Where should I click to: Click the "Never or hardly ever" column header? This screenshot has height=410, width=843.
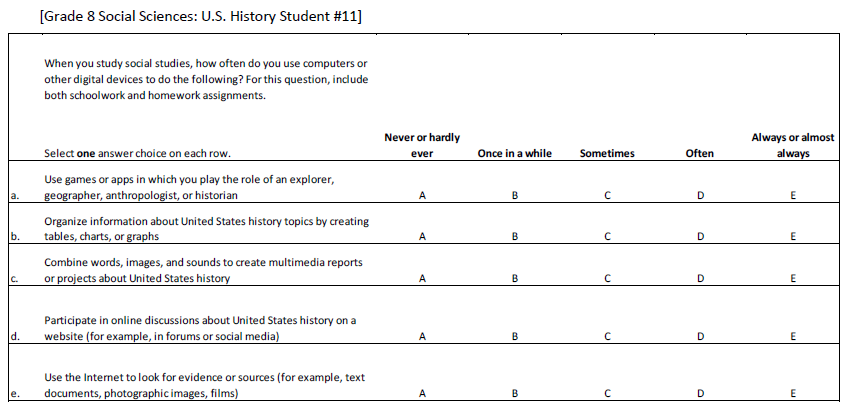[x=422, y=145]
